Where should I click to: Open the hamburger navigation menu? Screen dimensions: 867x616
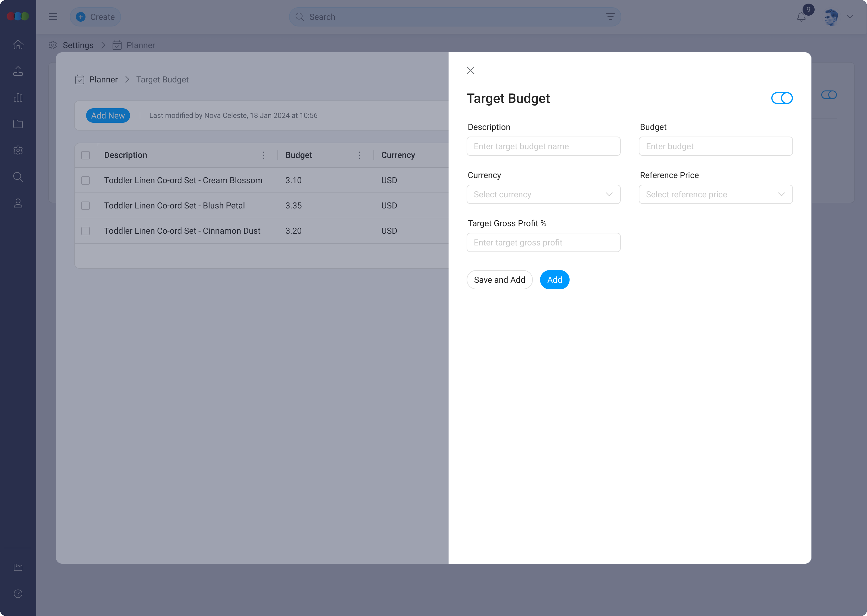[x=53, y=17]
